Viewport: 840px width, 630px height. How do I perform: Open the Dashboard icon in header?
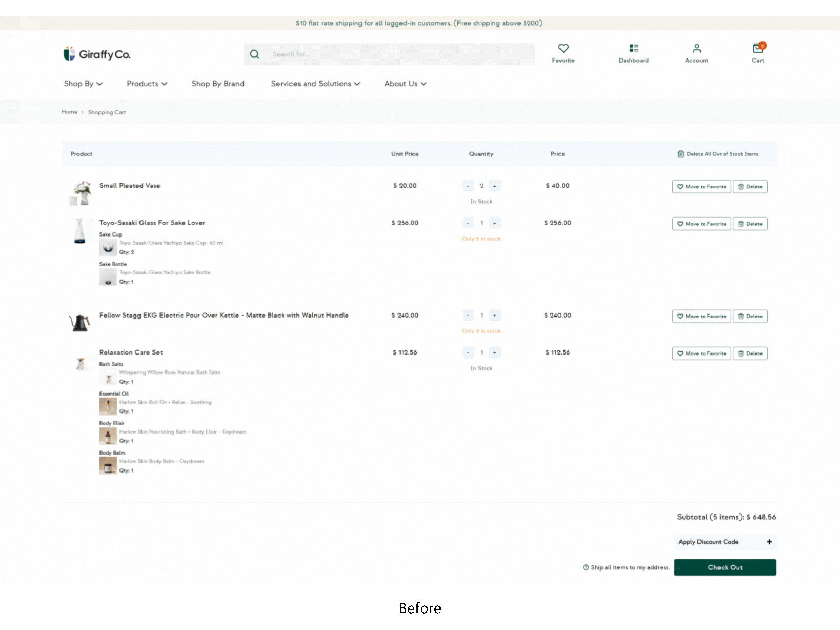pyautogui.click(x=634, y=48)
